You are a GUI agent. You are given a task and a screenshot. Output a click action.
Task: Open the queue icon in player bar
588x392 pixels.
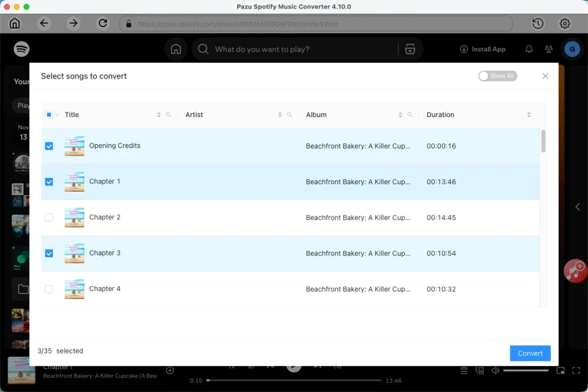(x=464, y=371)
